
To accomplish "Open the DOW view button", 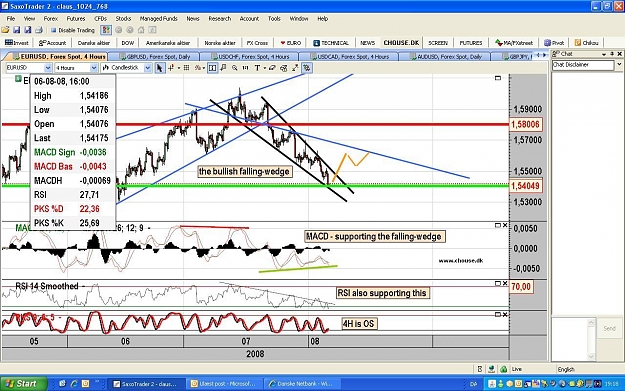I will 128,43.
